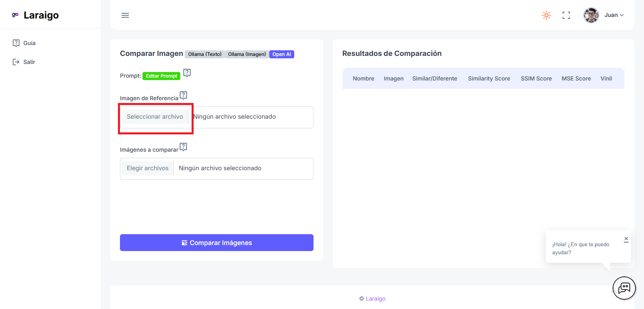
Task: Enter fullscreen using the expand icon
Action: (566, 15)
